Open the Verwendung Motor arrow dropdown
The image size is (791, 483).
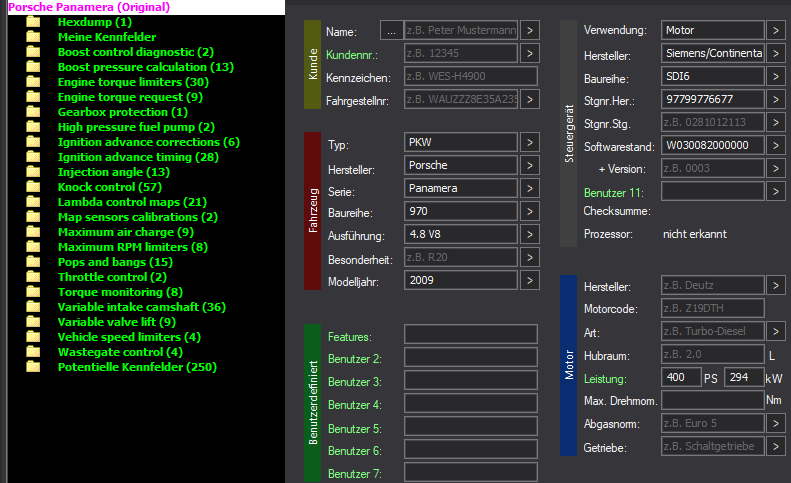776,30
